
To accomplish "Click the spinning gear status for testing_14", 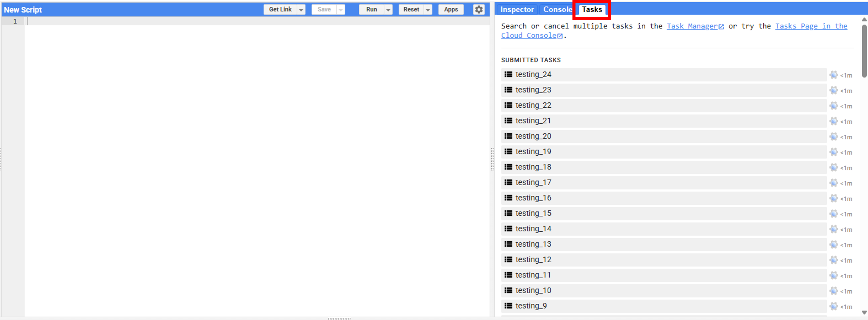I will (x=834, y=229).
